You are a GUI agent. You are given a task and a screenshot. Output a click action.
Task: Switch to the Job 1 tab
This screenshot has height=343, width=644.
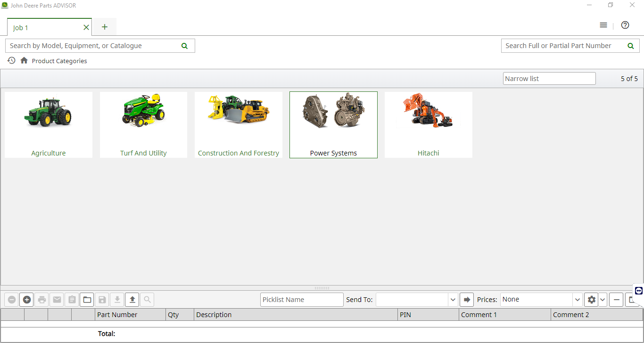[49, 27]
